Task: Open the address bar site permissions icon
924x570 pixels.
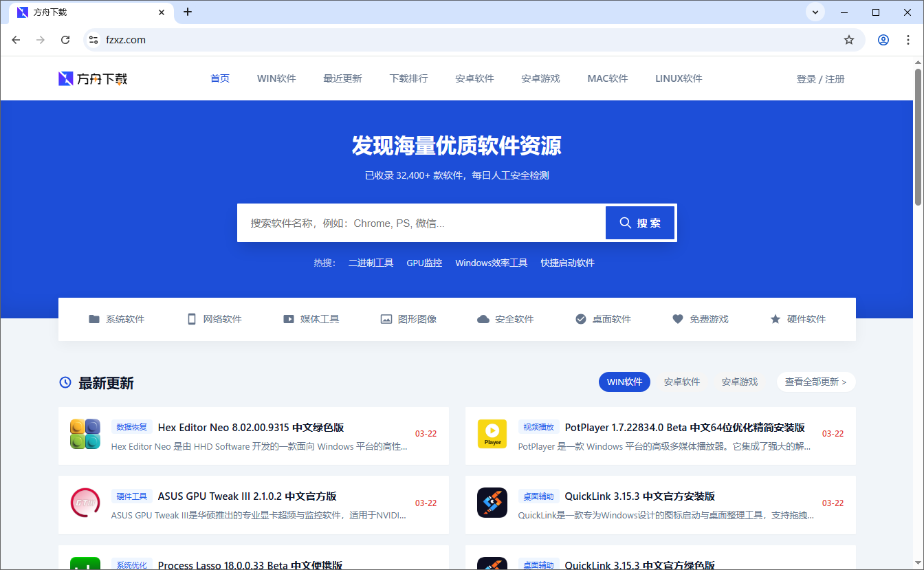Action: (x=93, y=40)
